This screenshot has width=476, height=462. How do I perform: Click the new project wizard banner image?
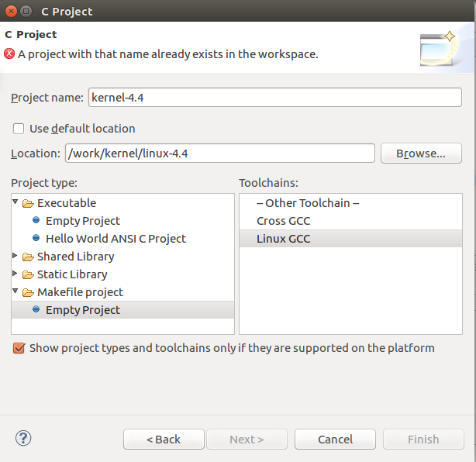pos(437,49)
